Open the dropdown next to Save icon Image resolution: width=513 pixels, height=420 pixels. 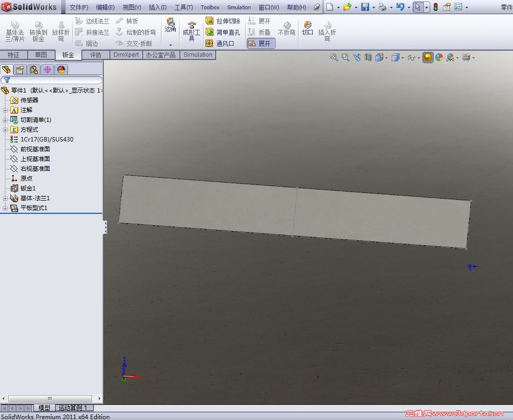373,7
